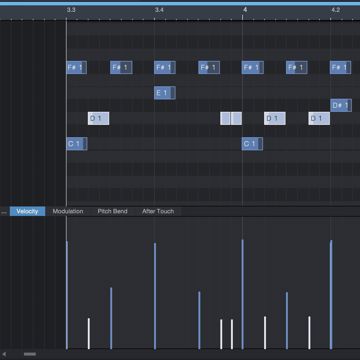Click medium blue velocity bar between 4 and 4.2
This screenshot has width=360, height=360.
[x=287, y=321]
